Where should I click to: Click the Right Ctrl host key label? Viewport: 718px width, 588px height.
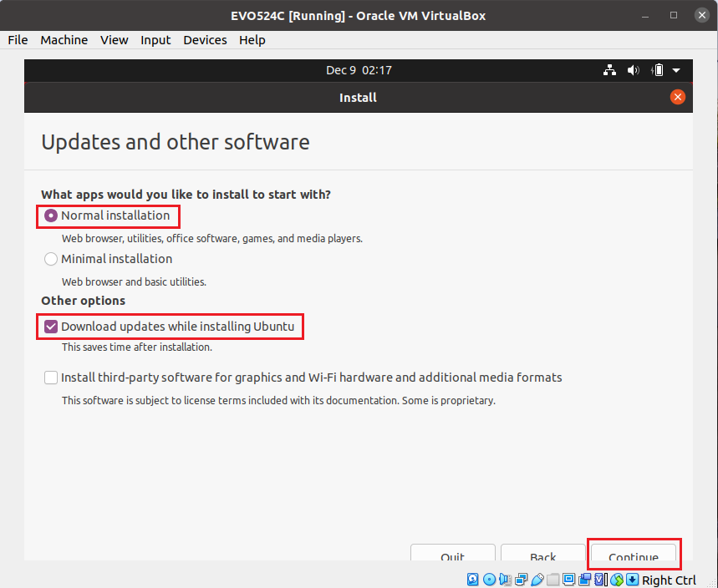(x=669, y=580)
